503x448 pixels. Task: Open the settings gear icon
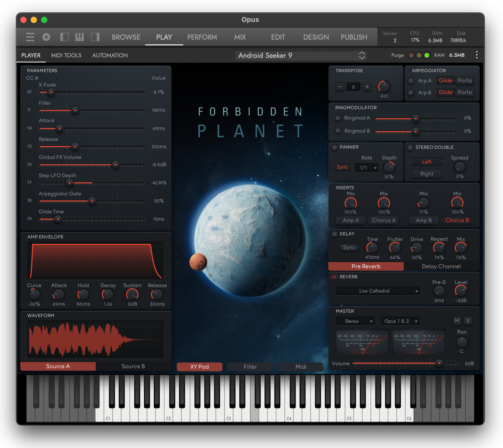[x=46, y=37]
